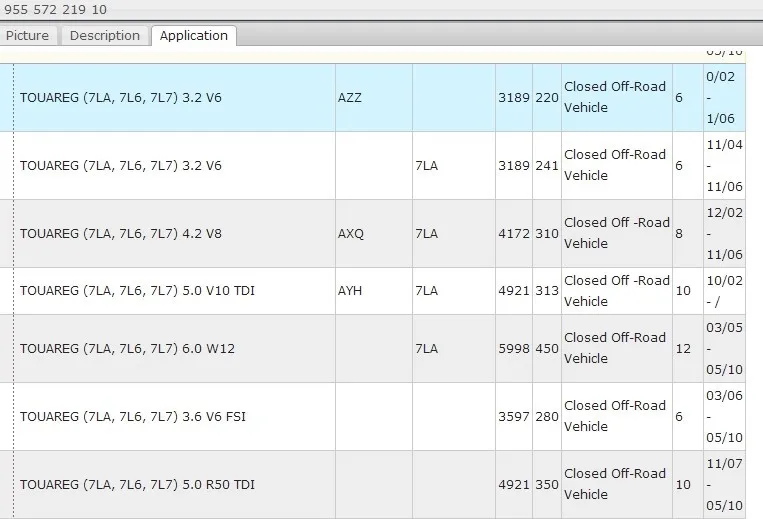
Task: Click Closed Off-Road Vehicle in 3.6 V6 FSI row
Action: click(615, 416)
